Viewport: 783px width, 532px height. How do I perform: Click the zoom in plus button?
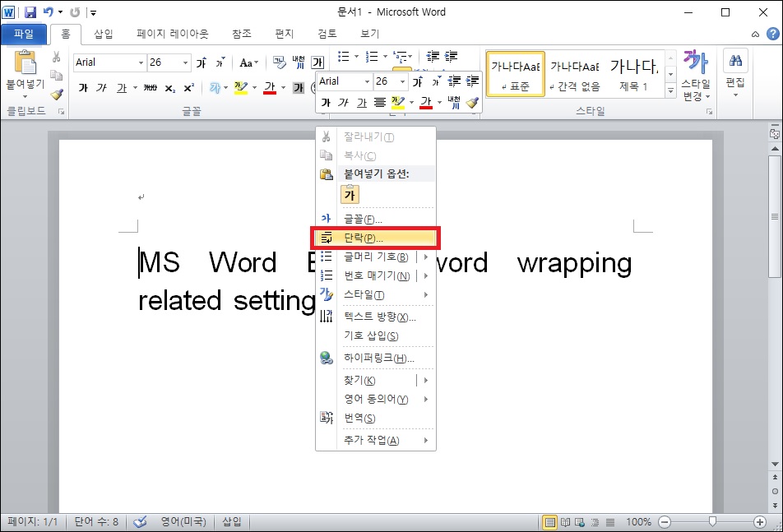(x=760, y=522)
